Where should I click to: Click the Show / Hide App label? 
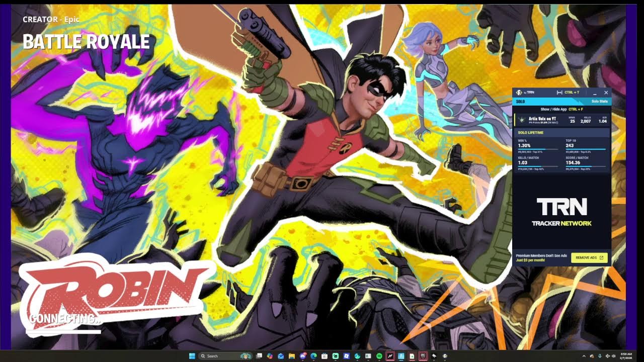pyautogui.click(x=554, y=109)
